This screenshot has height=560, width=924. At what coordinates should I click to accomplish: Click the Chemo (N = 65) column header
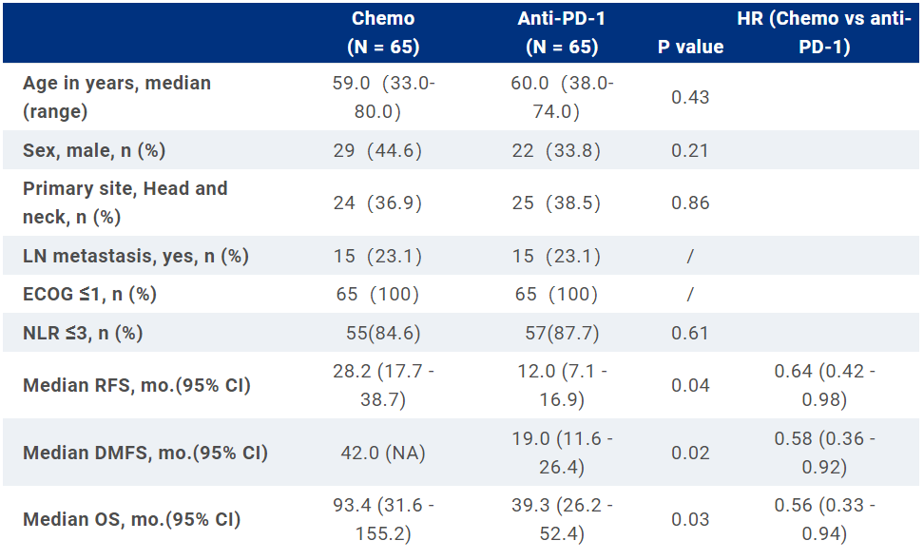(x=383, y=32)
